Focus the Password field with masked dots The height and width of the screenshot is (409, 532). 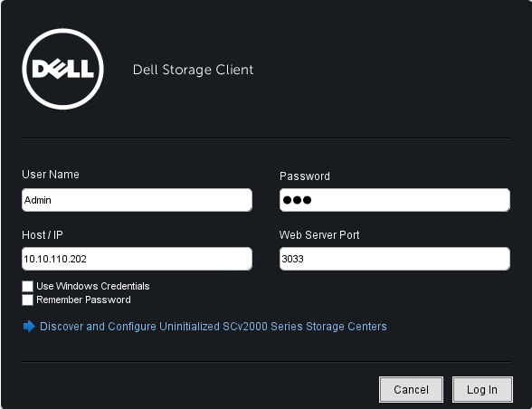pyautogui.click(x=394, y=200)
